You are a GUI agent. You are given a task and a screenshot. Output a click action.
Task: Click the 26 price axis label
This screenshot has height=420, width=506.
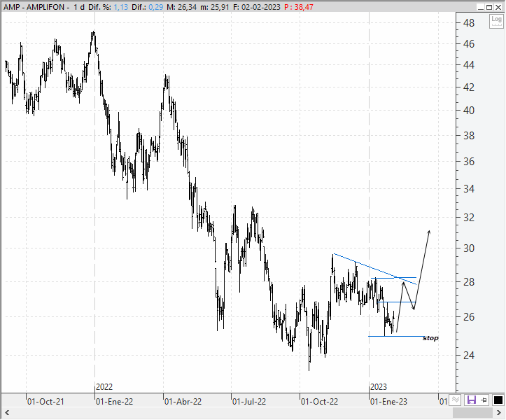point(469,317)
